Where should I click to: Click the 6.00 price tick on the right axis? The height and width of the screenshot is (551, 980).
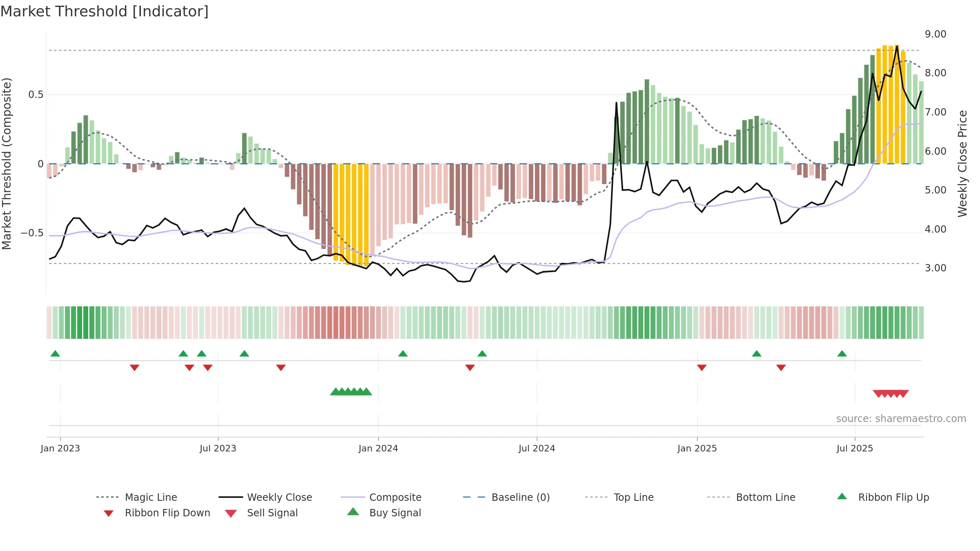click(935, 151)
